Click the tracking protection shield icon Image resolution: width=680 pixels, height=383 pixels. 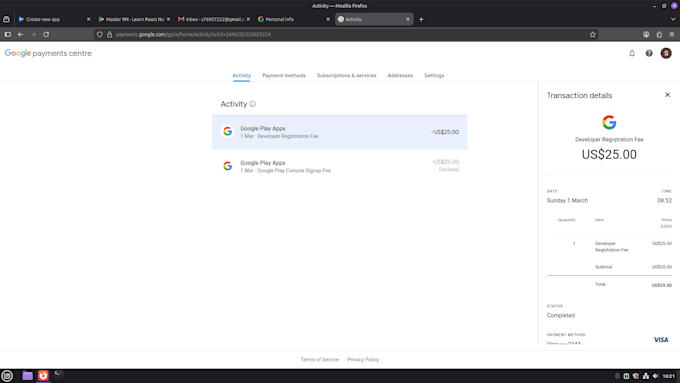100,34
